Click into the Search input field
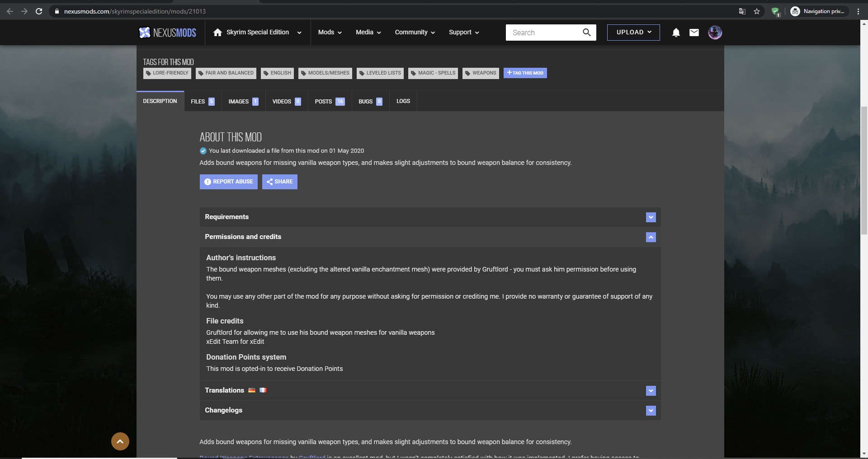This screenshot has height=459, width=868. [545, 33]
